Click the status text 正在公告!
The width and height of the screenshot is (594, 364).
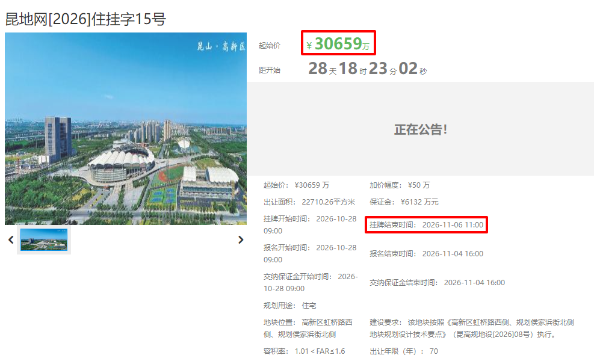click(x=421, y=129)
